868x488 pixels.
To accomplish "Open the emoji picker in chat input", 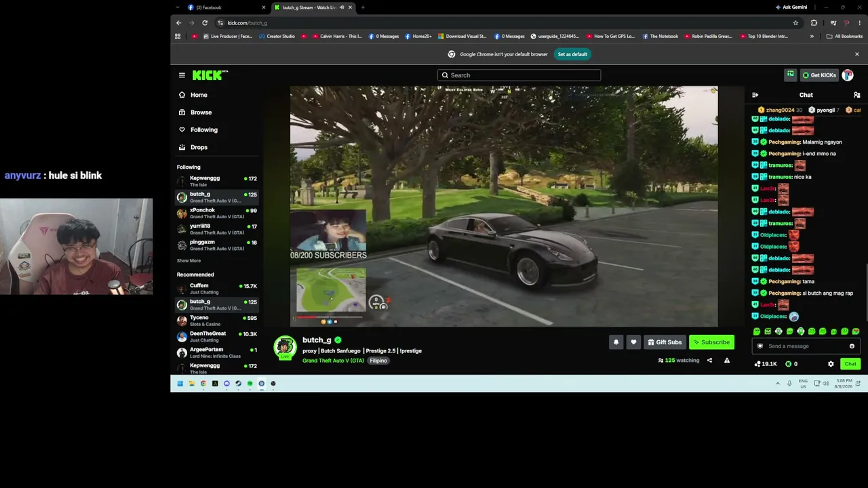I will click(852, 346).
